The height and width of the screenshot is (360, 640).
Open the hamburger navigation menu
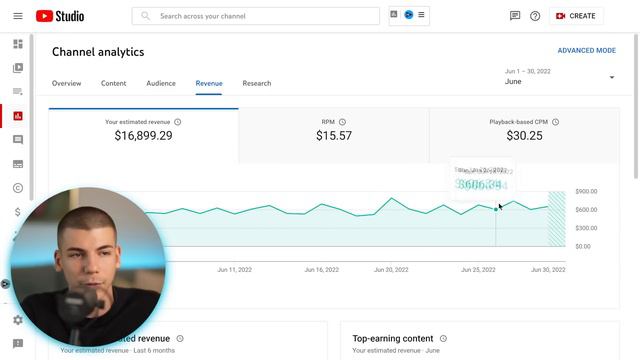coord(18,16)
